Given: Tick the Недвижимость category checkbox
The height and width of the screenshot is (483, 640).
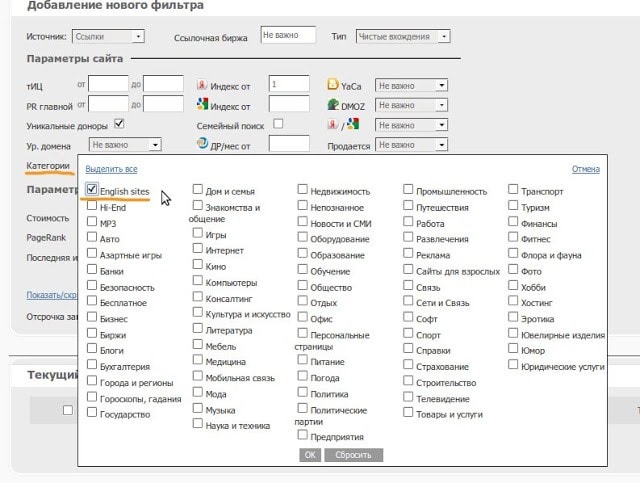Looking at the screenshot, I should [303, 189].
